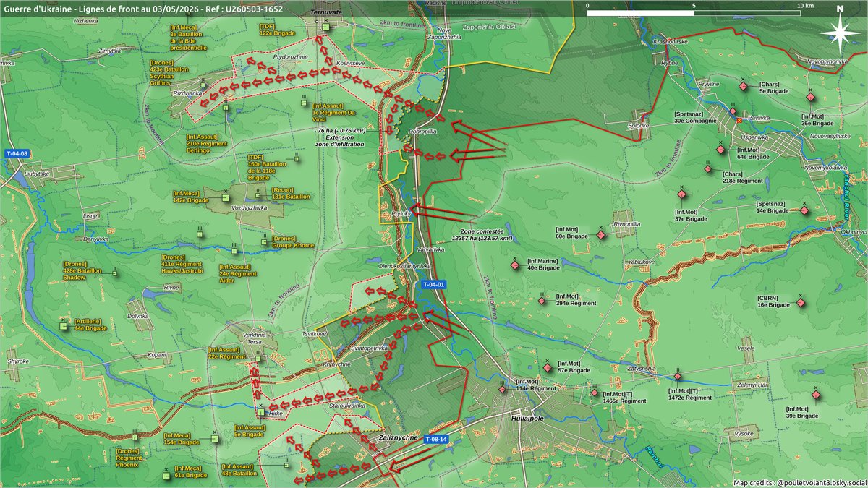Select the 36e Brigade red diamond marker
868x488 pixels.
(810, 95)
